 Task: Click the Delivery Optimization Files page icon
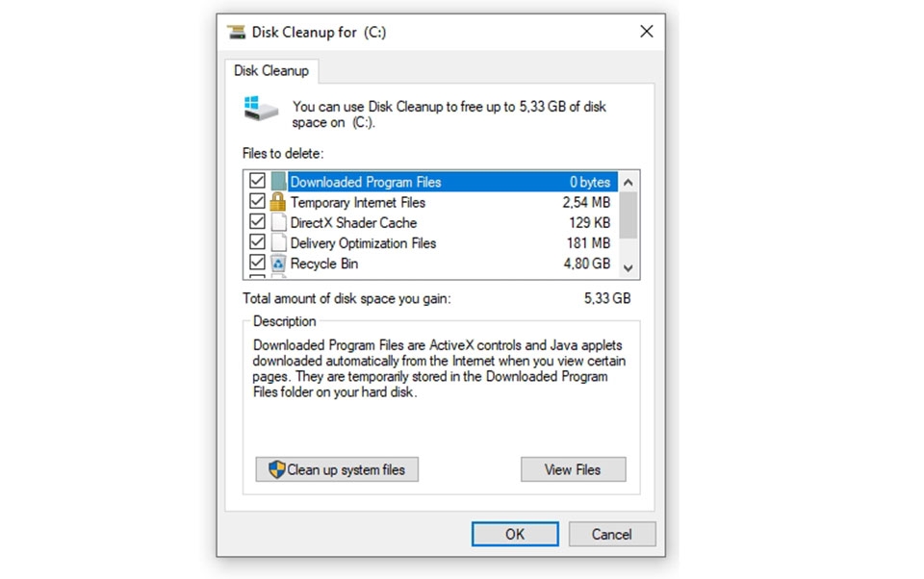point(278,242)
